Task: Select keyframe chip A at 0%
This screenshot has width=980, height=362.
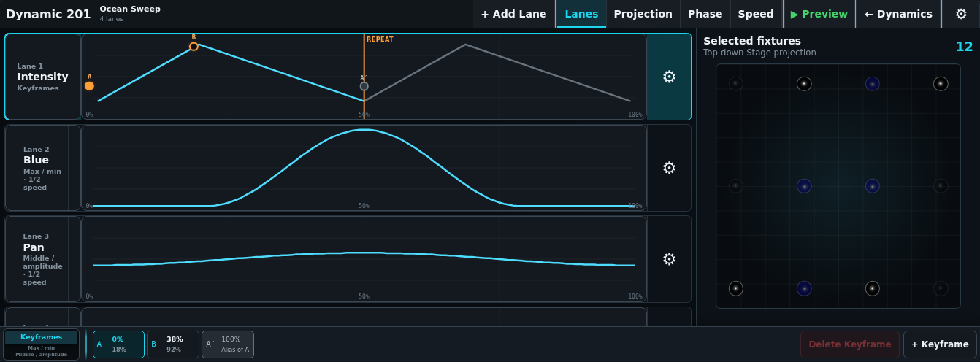Action: (118, 344)
